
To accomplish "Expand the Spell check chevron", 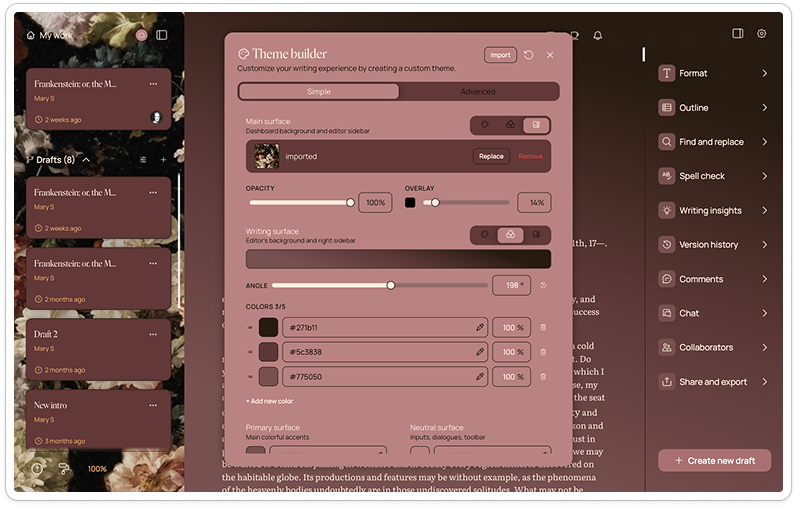I will click(764, 176).
